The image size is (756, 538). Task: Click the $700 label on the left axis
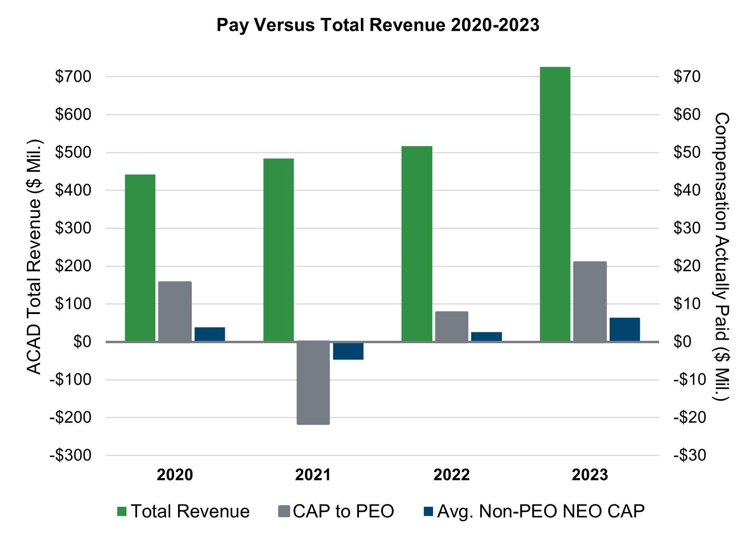tap(73, 76)
